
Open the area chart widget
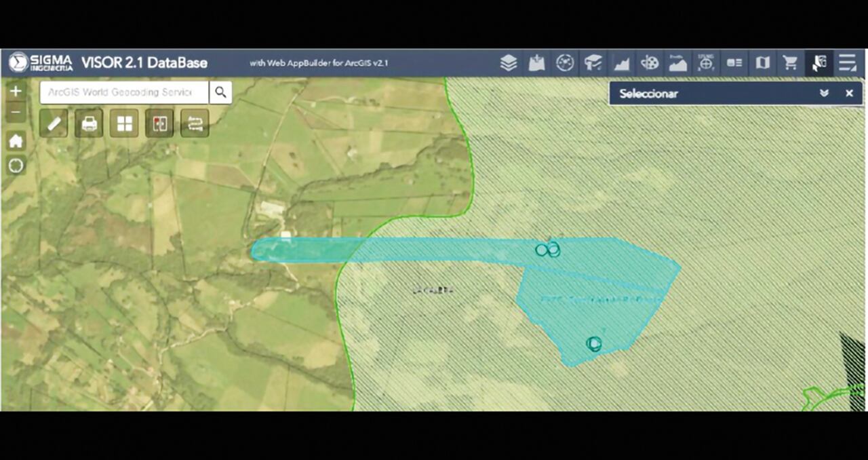621,63
